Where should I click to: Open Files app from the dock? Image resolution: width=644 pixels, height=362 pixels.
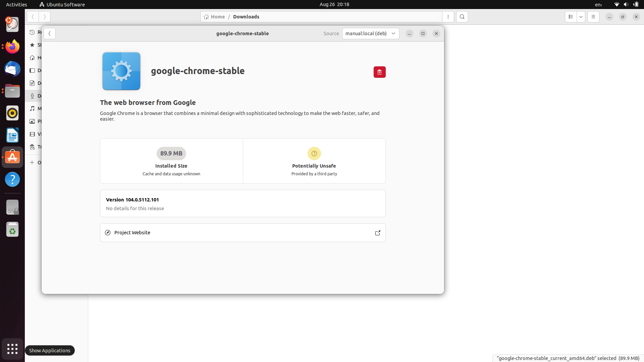click(x=12, y=91)
